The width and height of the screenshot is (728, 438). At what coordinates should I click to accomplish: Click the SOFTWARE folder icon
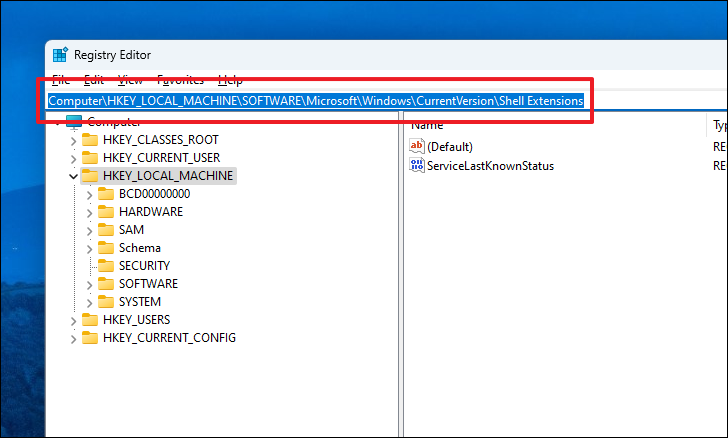coord(106,284)
